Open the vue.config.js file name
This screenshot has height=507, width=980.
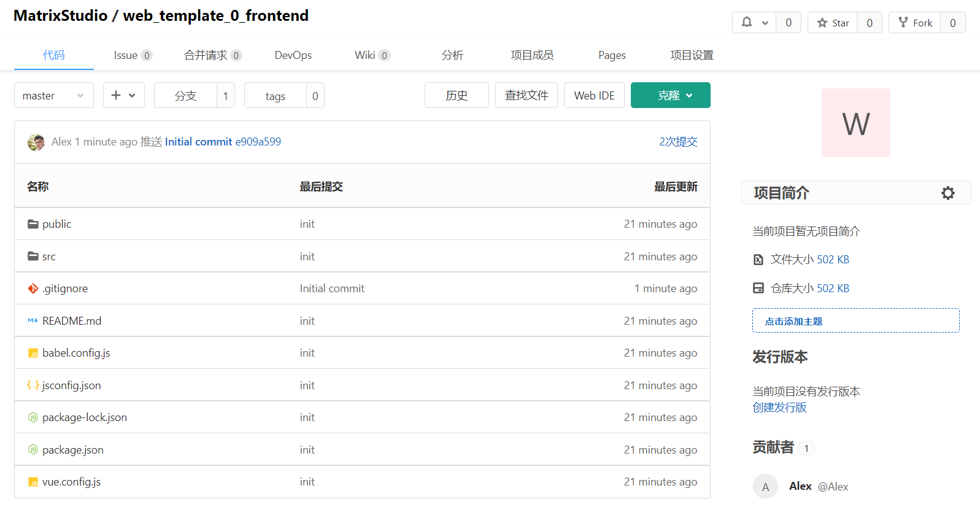click(71, 482)
